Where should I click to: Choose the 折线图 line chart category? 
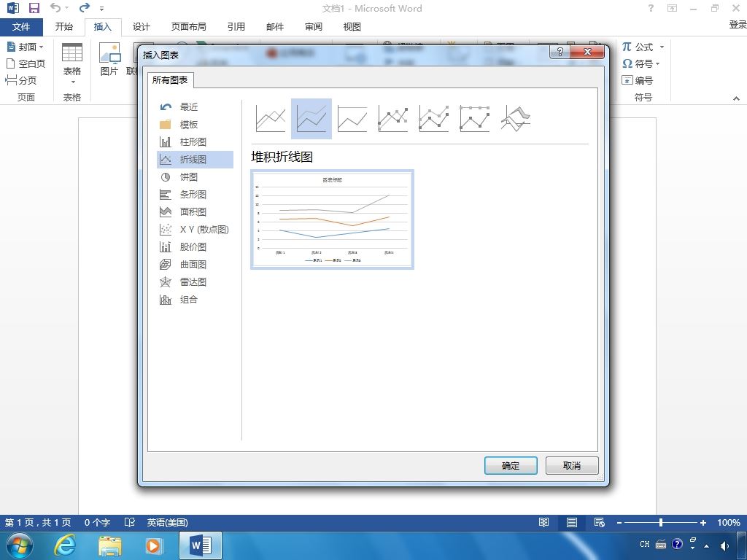[x=195, y=160]
